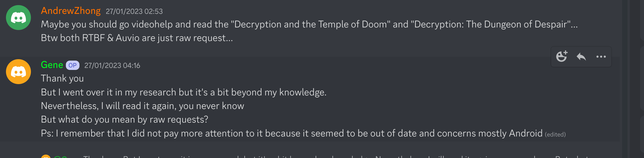This screenshot has width=644, height=158.
Task: Click the "Ps: I remember" message line
Action: click(291, 133)
